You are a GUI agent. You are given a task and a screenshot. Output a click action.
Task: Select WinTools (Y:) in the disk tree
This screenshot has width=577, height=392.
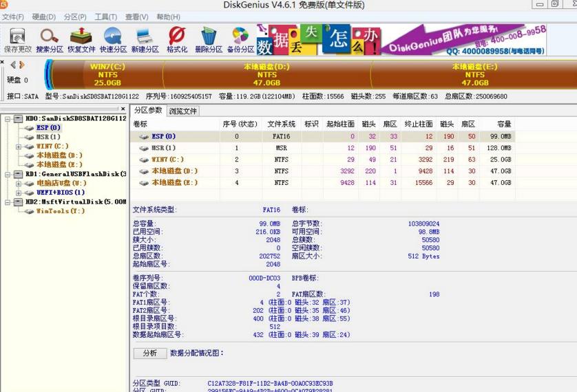pos(61,211)
